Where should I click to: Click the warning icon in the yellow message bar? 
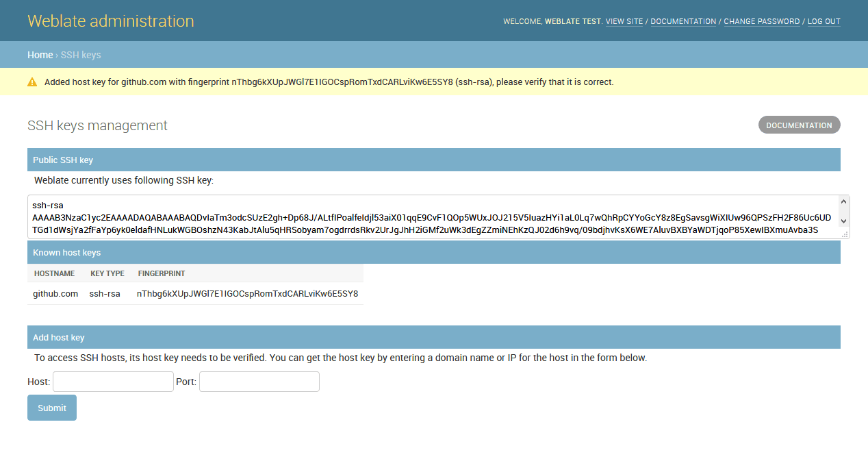(x=32, y=82)
